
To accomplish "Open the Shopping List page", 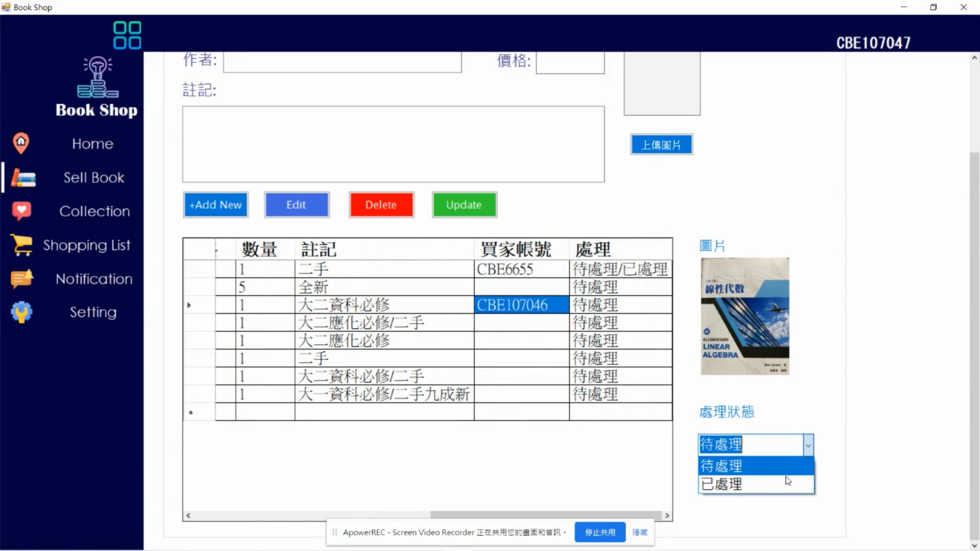I will click(x=87, y=245).
